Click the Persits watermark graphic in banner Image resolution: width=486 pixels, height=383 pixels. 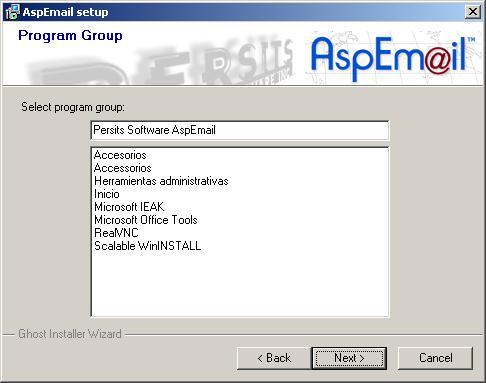pyautogui.click(x=160, y=63)
